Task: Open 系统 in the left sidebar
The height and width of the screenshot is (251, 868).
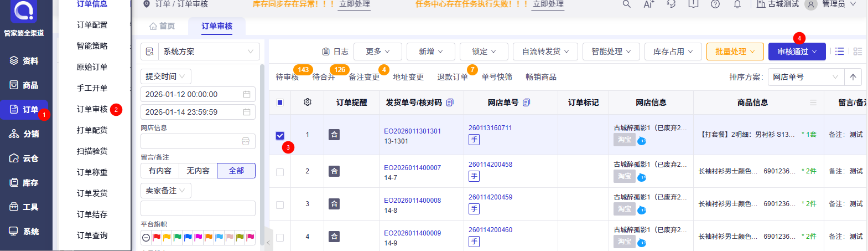Action: pyautogui.click(x=24, y=232)
